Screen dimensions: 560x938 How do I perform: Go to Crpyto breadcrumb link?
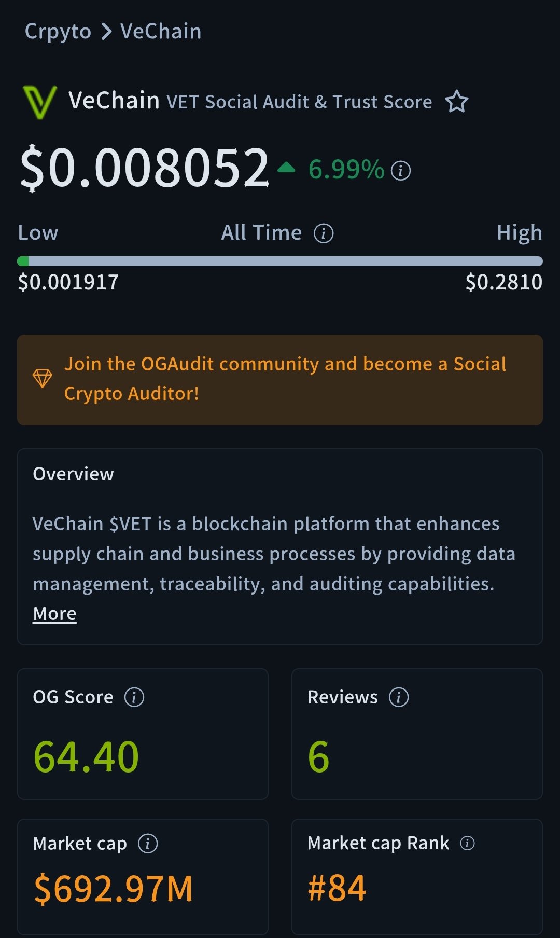pos(58,32)
